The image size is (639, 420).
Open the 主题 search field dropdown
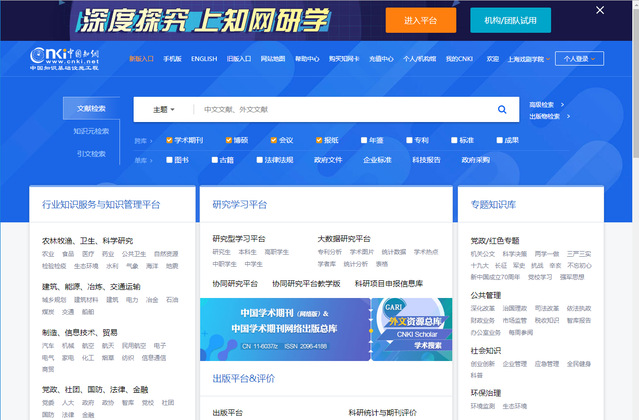click(x=163, y=110)
